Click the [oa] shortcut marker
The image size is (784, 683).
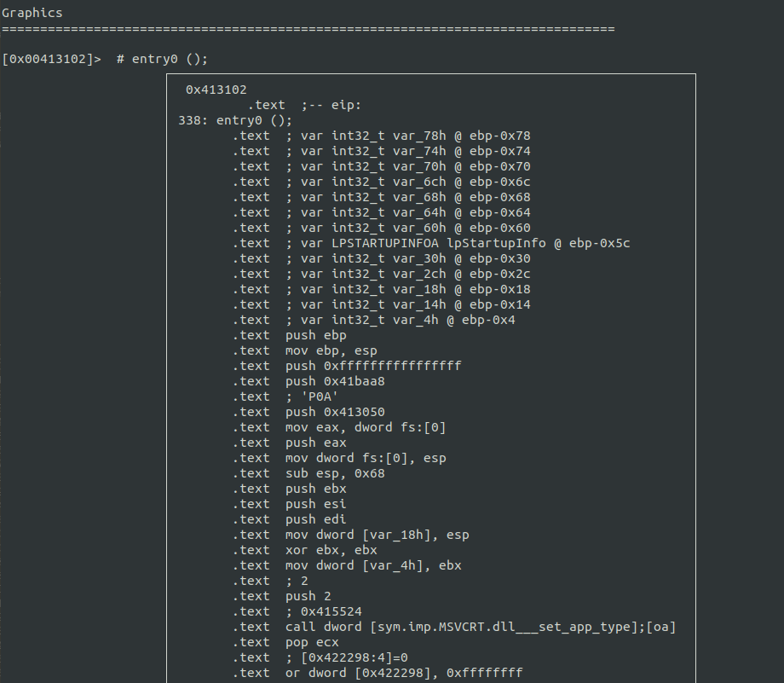pos(661,627)
